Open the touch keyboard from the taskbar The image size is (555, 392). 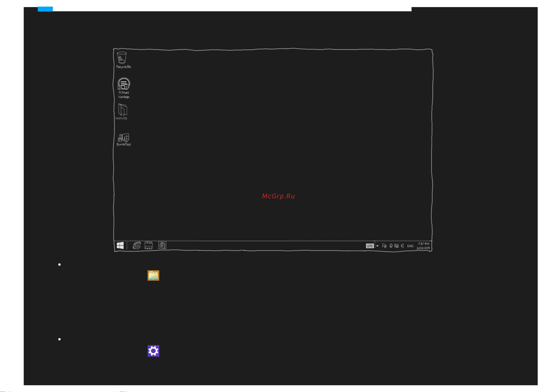click(370, 246)
